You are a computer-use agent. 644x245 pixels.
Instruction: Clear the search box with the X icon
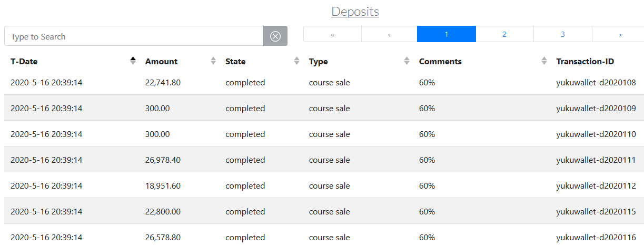coord(275,36)
